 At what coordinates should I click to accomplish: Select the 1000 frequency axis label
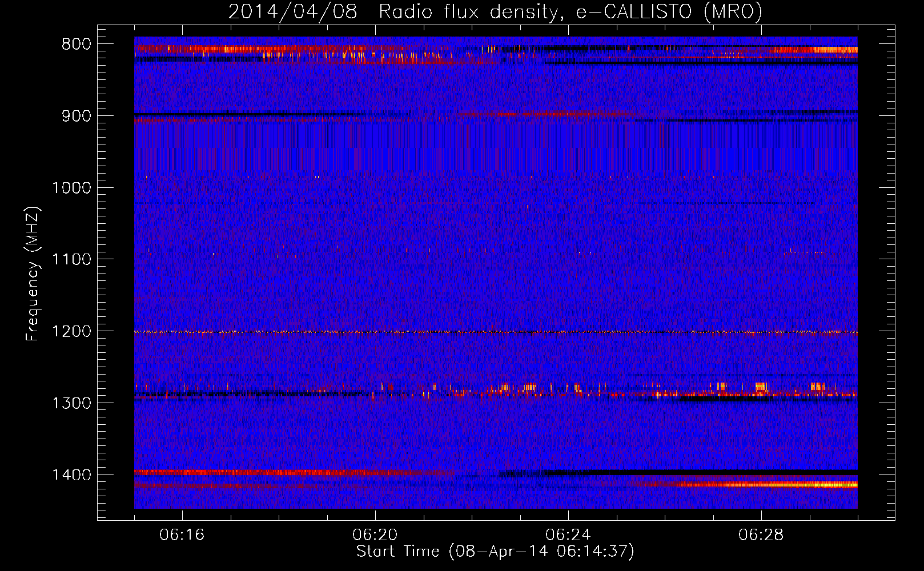click(71, 188)
